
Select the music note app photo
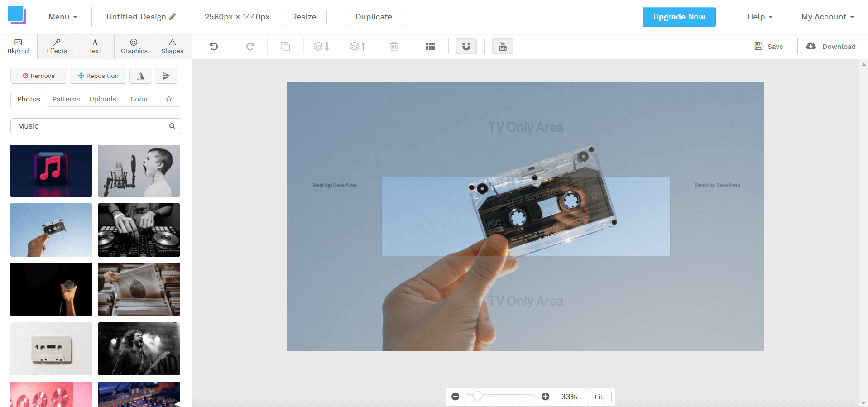click(51, 171)
